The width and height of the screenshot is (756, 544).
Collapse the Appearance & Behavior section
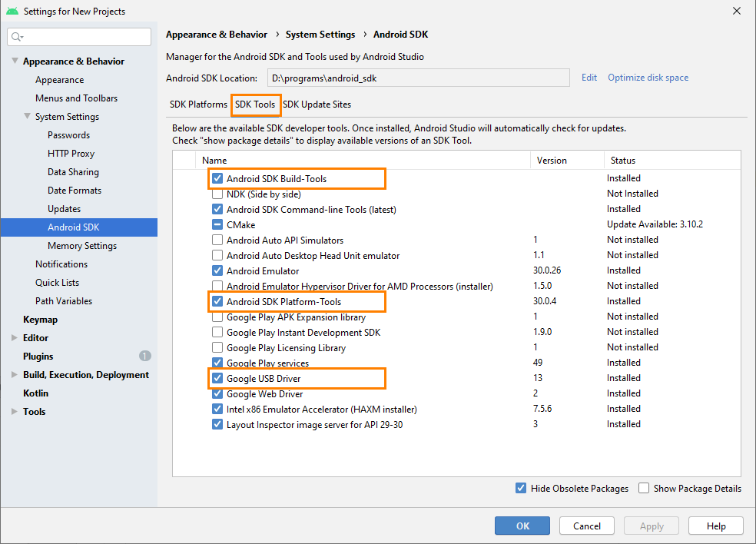tap(13, 61)
